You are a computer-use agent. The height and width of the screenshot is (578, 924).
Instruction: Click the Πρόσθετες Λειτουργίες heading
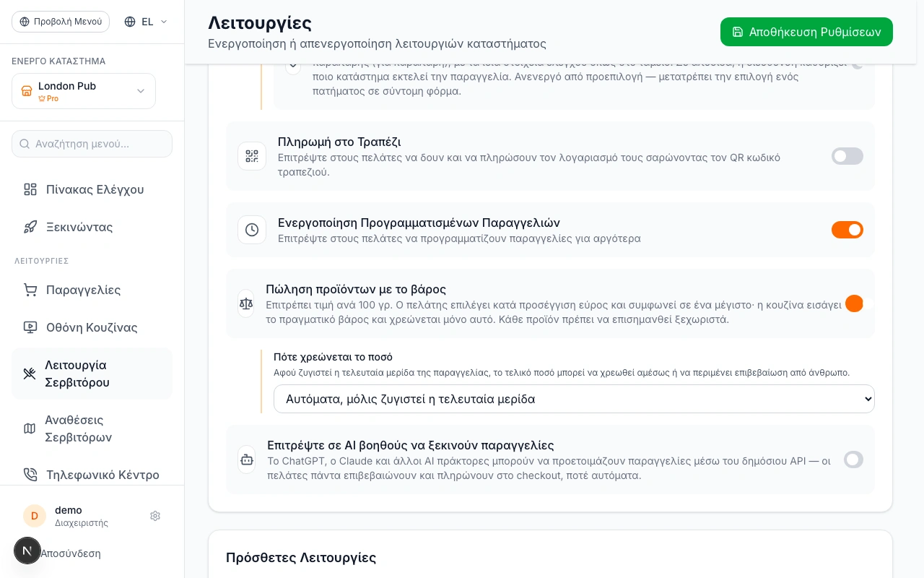tap(301, 557)
